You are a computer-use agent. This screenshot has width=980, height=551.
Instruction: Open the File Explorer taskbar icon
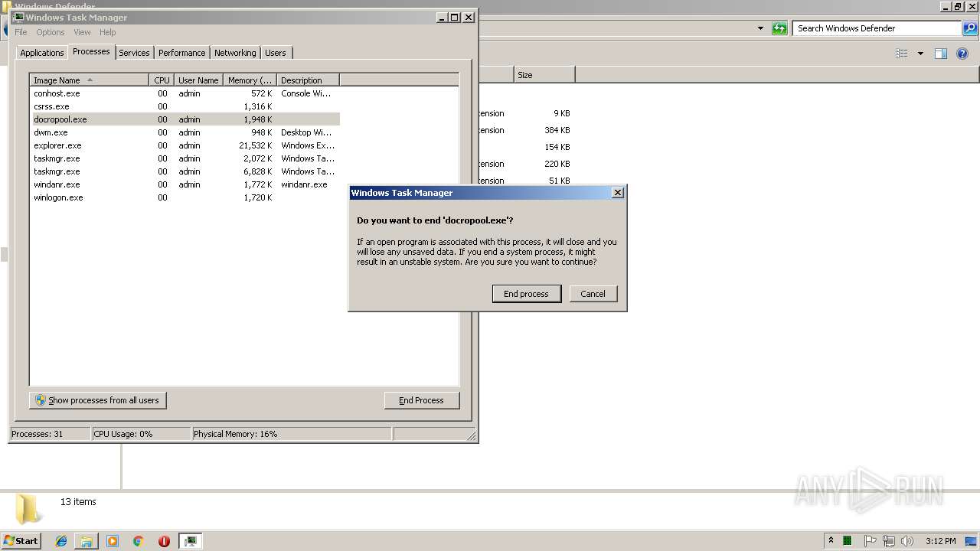(x=87, y=541)
